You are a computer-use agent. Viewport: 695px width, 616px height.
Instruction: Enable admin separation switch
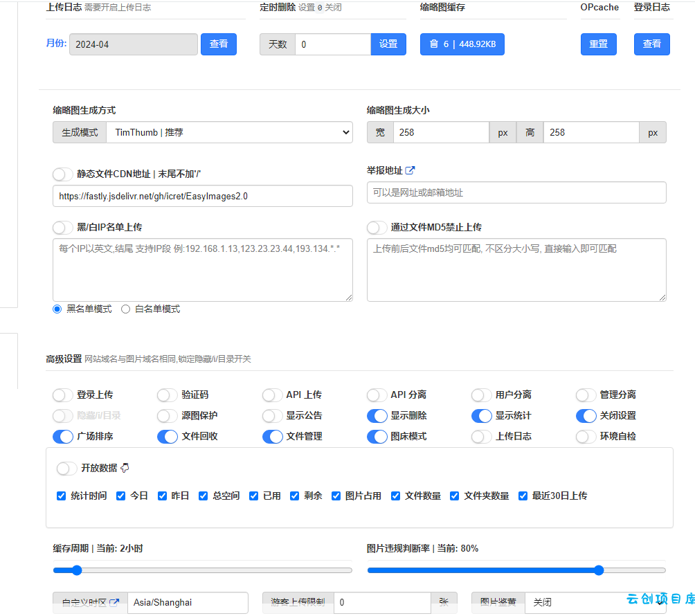coord(586,395)
